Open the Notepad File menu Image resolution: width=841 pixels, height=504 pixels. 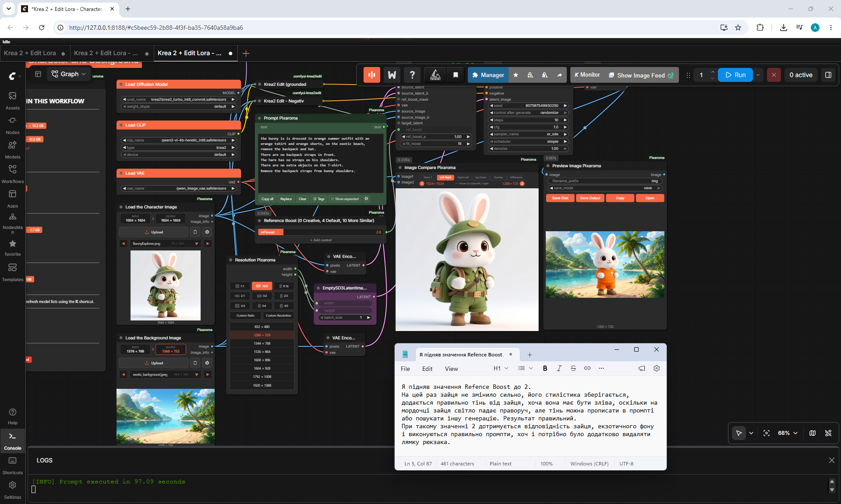pos(405,369)
